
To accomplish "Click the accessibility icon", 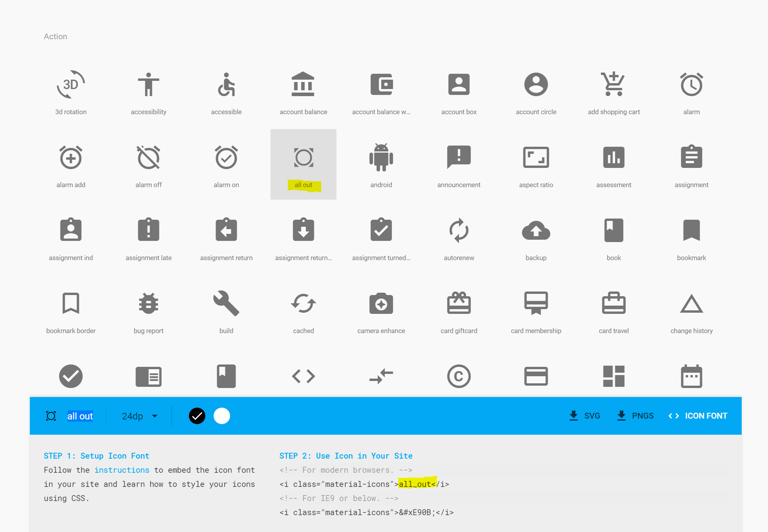I will 148,84.
